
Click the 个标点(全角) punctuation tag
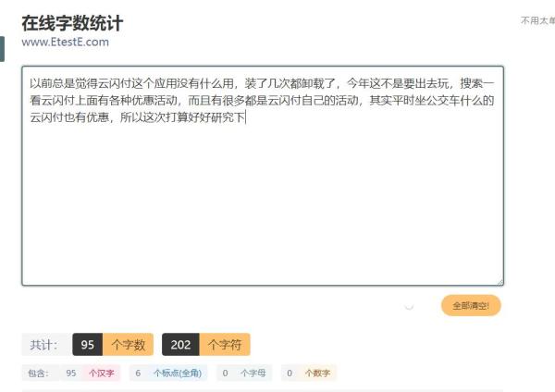178,373
